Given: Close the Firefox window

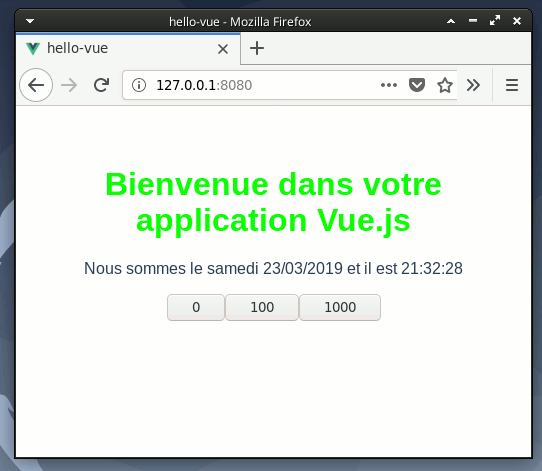Looking at the screenshot, I should pos(517,21).
